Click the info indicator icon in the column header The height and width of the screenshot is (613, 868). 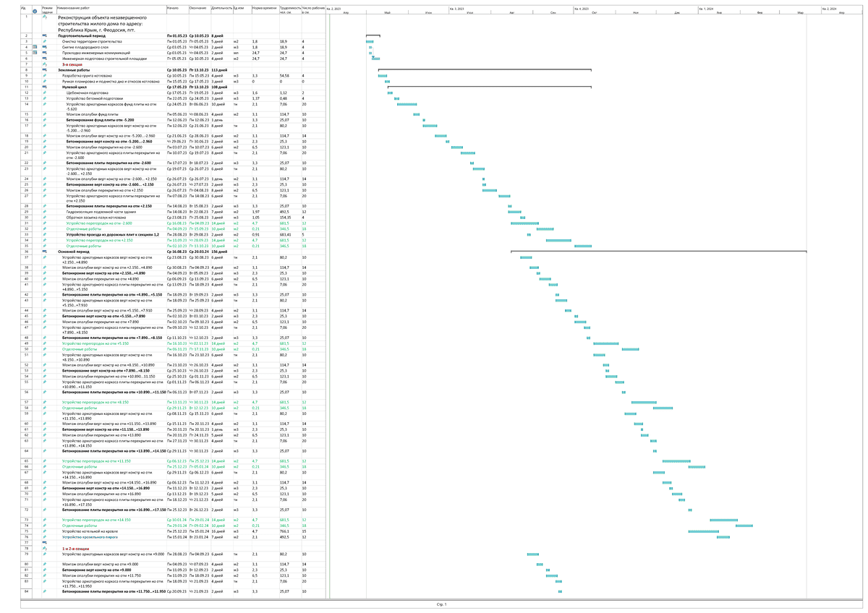(x=34, y=12)
